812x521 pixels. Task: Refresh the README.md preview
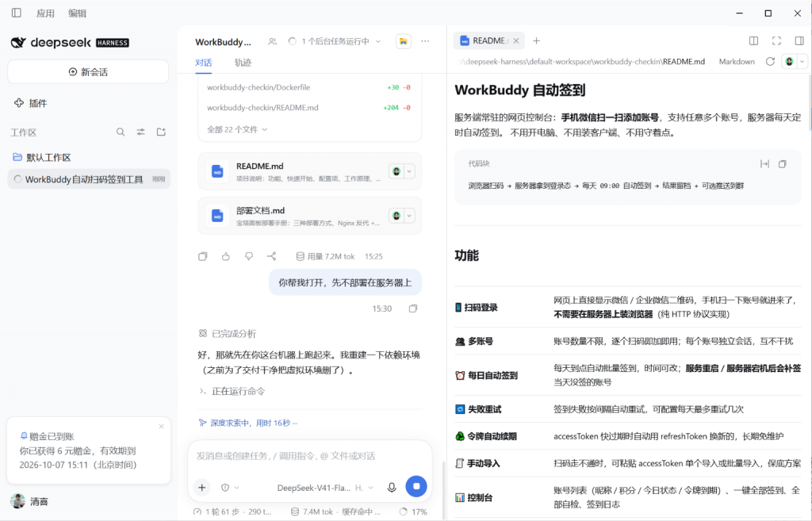tap(770, 62)
